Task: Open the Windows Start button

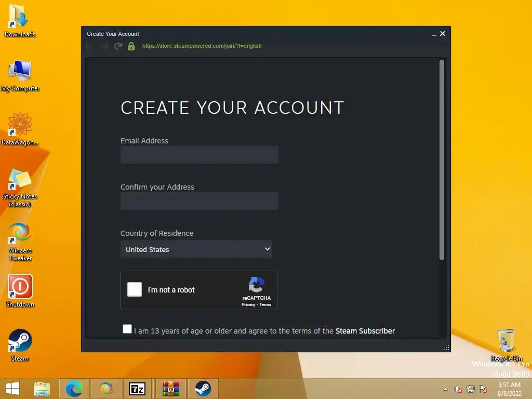Action: (12, 389)
